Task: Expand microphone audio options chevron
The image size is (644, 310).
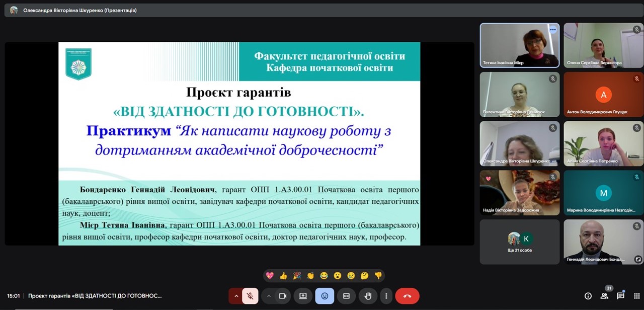Action: click(x=236, y=296)
